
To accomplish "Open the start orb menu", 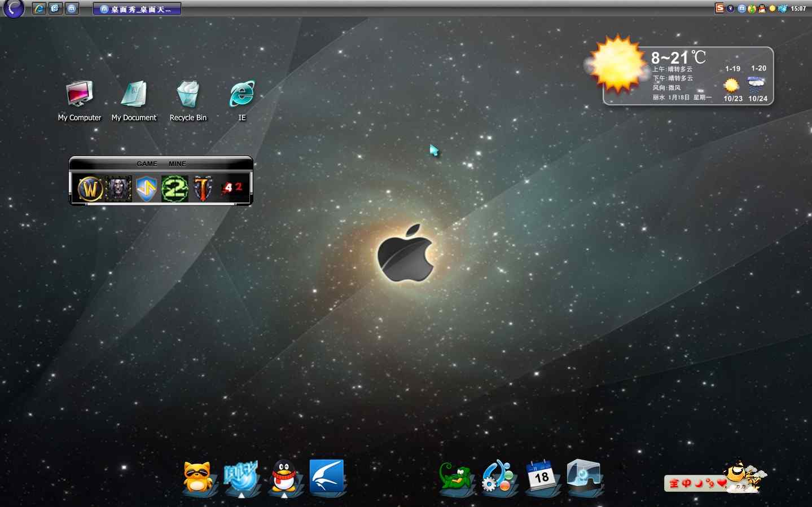I will tap(14, 8).
